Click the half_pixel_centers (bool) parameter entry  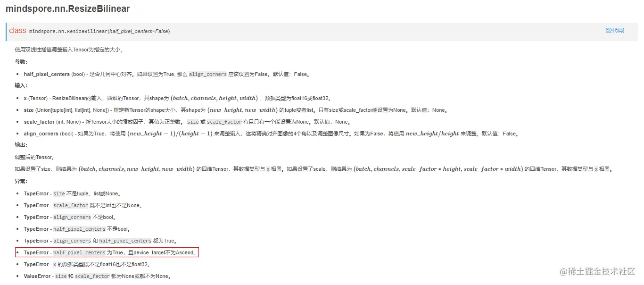[167, 74]
